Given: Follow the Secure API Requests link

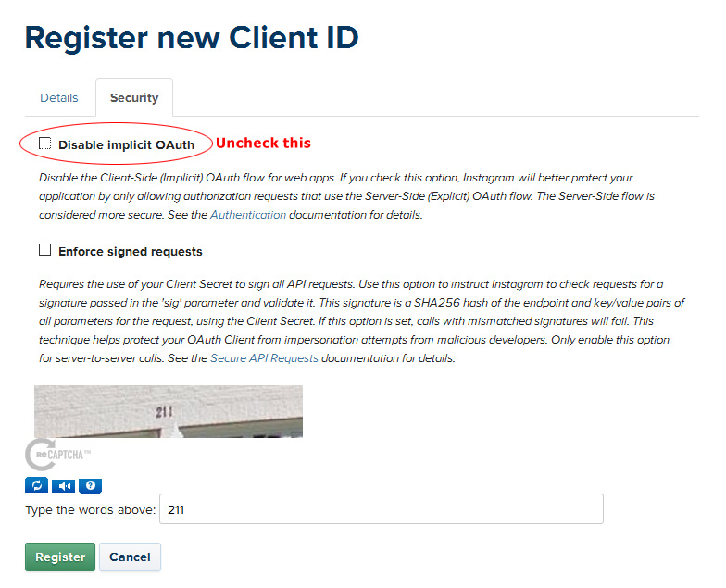Looking at the screenshot, I should [x=265, y=358].
